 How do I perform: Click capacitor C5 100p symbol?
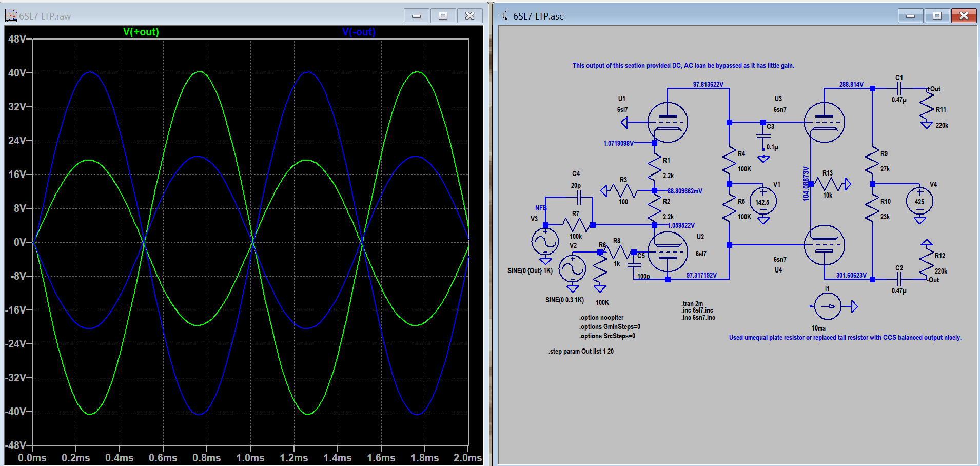(634, 265)
